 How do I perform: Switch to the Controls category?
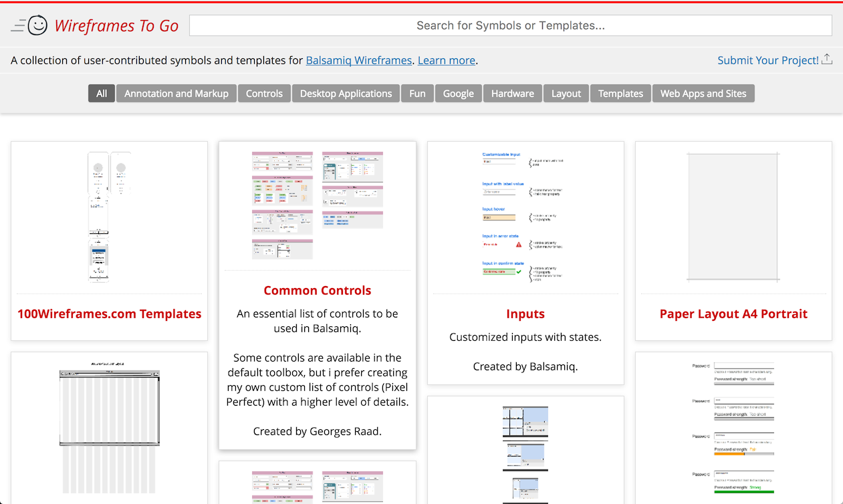(x=264, y=94)
